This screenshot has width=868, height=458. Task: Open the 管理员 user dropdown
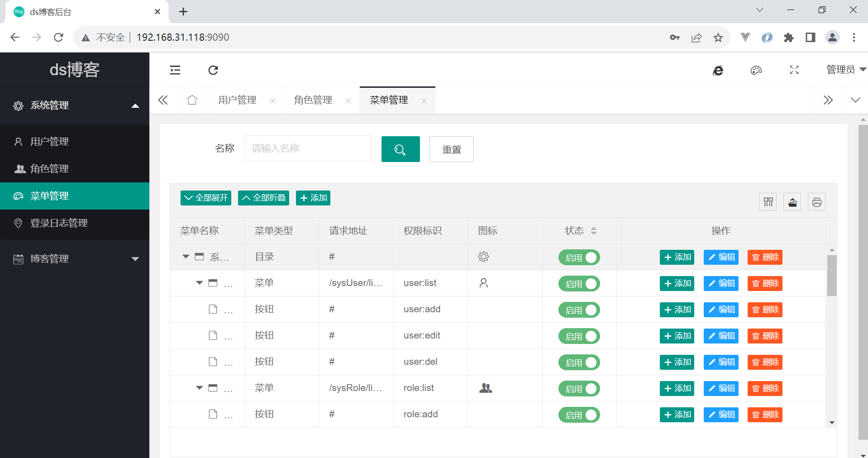pos(846,70)
